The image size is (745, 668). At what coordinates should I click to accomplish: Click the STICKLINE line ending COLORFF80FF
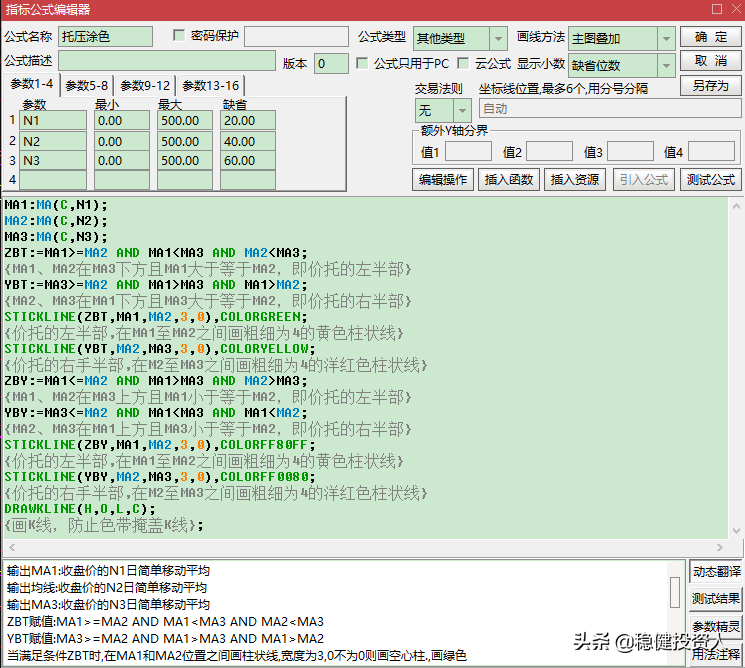tap(160, 445)
